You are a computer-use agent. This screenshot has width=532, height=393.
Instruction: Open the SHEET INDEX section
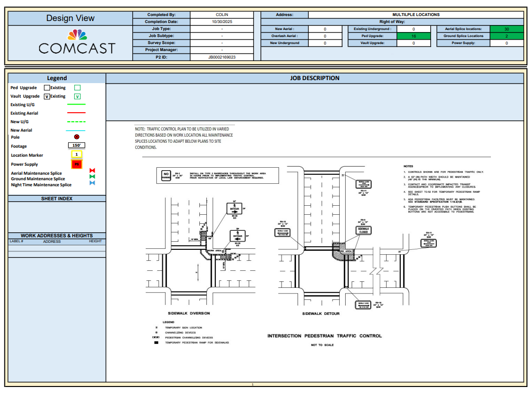click(x=57, y=198)
